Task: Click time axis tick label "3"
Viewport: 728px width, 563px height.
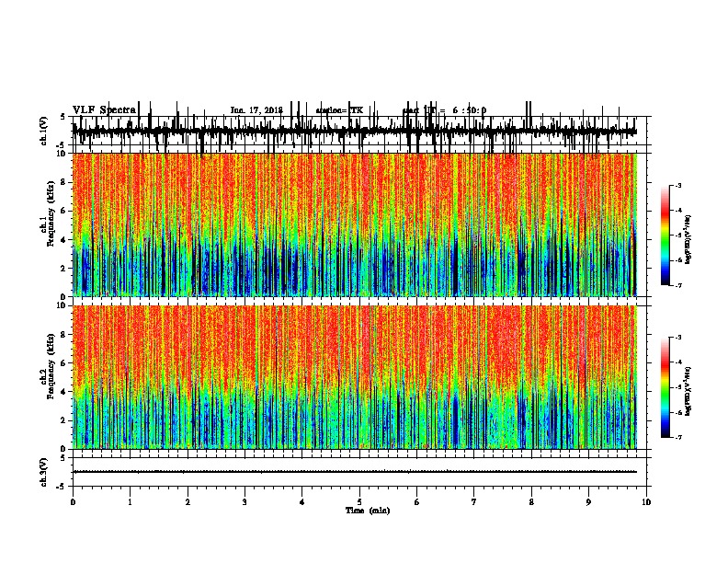Action: [245, 502]
